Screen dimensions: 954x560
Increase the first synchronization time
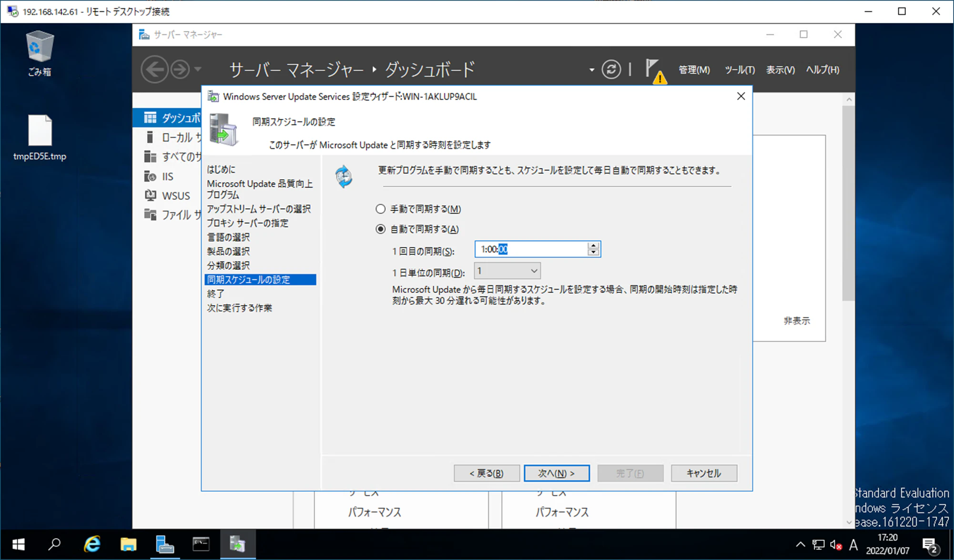pyautogui.click(x=593, y=245)
